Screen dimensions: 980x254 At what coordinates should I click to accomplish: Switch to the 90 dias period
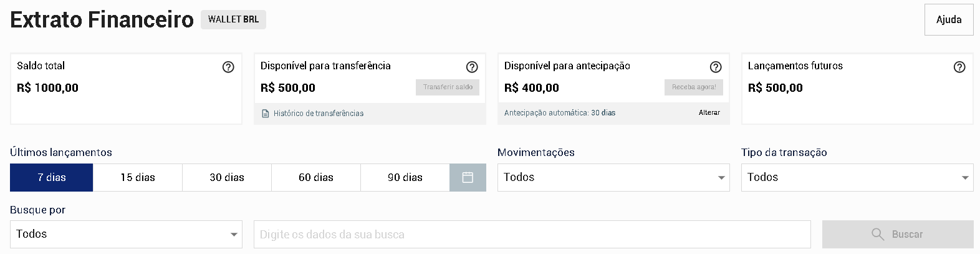(x=405, y=178)
